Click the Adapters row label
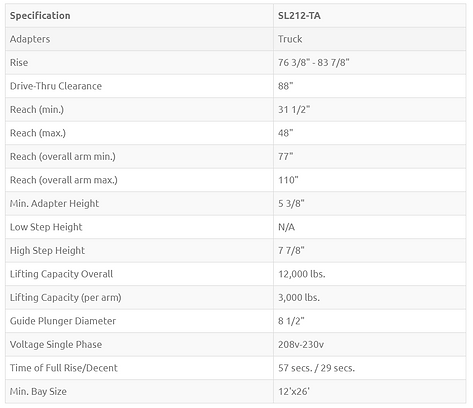Screen dimensions: 473x408 pyautogui.click(x=30, y=39)
